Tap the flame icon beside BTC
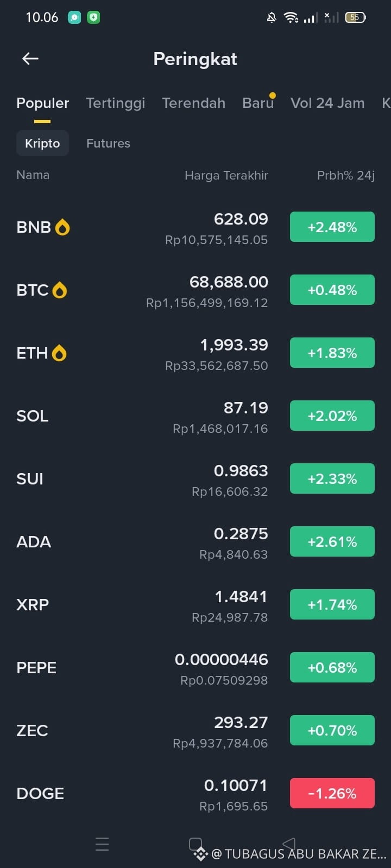Screen dimensions: 391x868 click(60, 290)
